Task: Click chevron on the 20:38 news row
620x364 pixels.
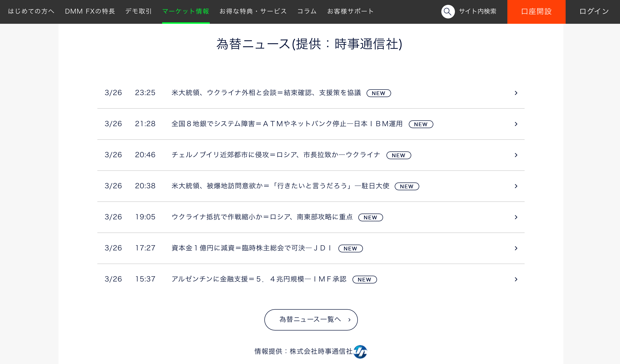Action: (516, 186)
